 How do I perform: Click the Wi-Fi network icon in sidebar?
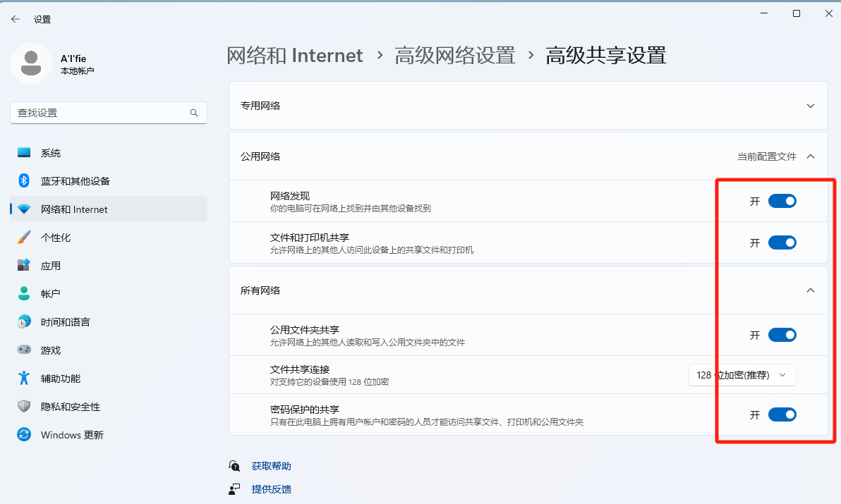(x=23, y=209)
